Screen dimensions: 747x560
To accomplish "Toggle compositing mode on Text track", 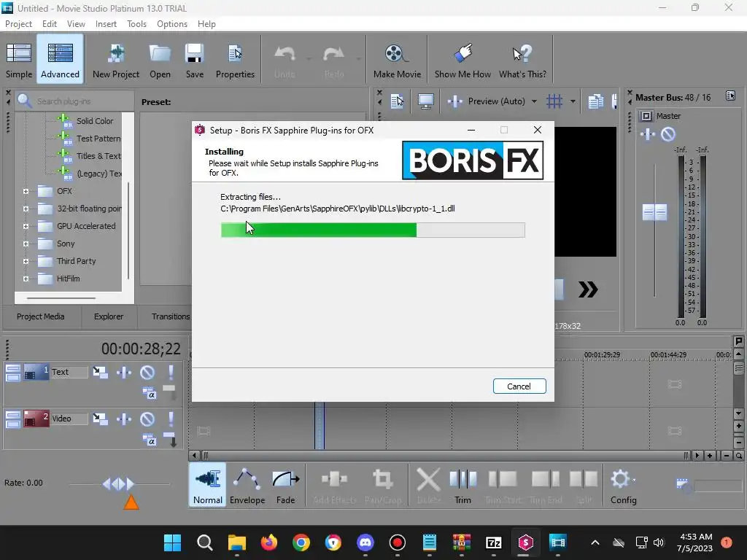I will (x=149, y=394).
